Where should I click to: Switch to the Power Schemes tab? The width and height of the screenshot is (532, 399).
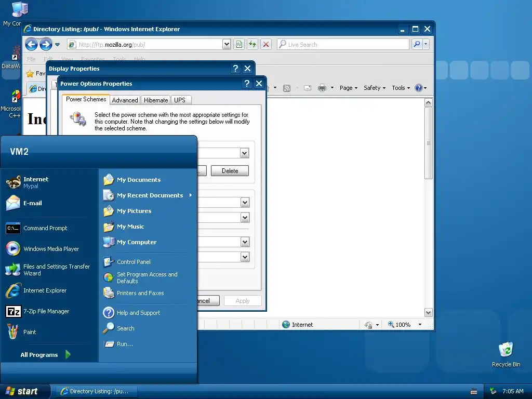coord(86,99)
